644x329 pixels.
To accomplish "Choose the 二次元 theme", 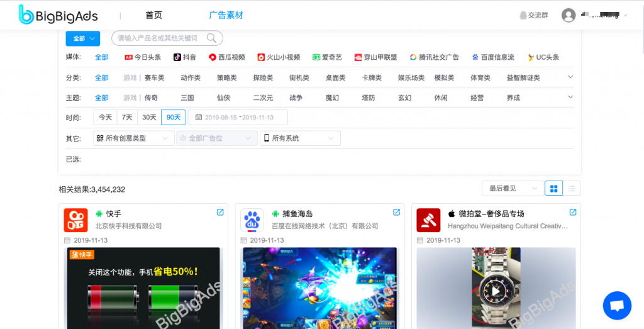I will 264,98.
